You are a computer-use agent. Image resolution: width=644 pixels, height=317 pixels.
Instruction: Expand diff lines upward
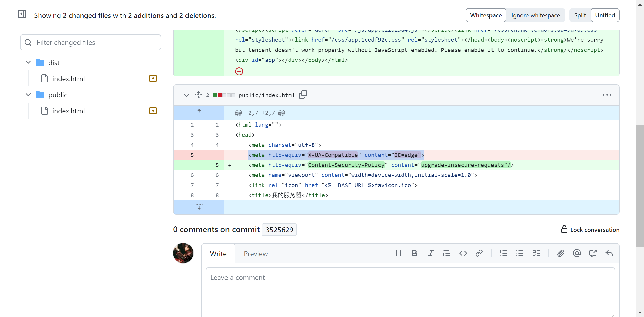coord(199,112)
